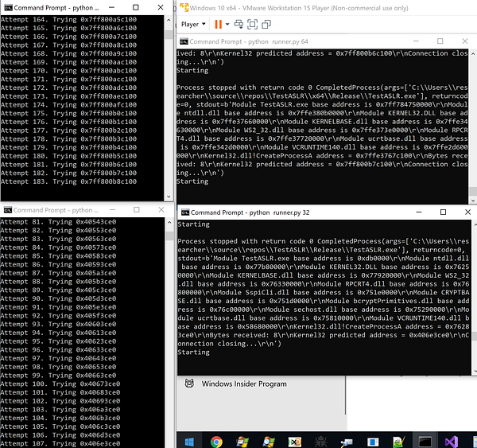
Task: Minimize the runner.py 64 Command Prompt
Action: [416, 41]
